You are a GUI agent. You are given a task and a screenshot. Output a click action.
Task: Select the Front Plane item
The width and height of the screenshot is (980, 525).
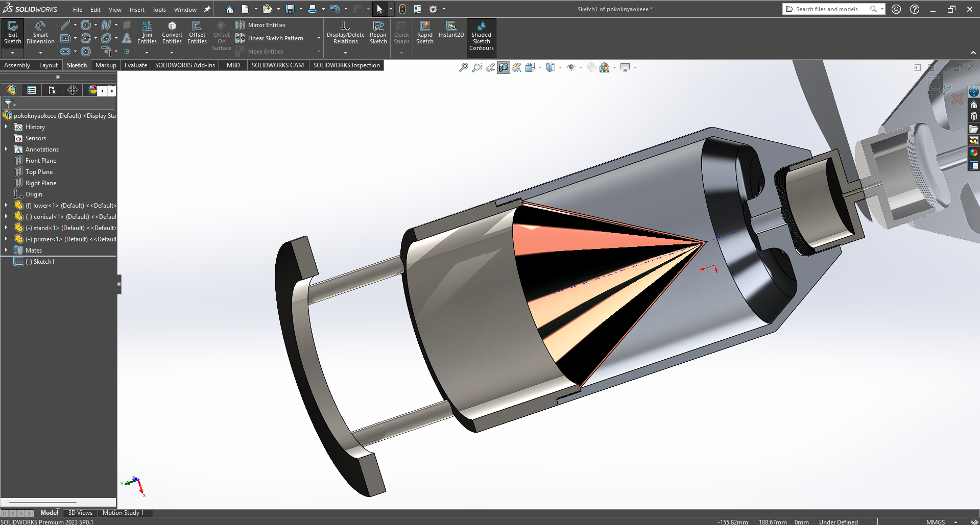(x=41, y=161)
